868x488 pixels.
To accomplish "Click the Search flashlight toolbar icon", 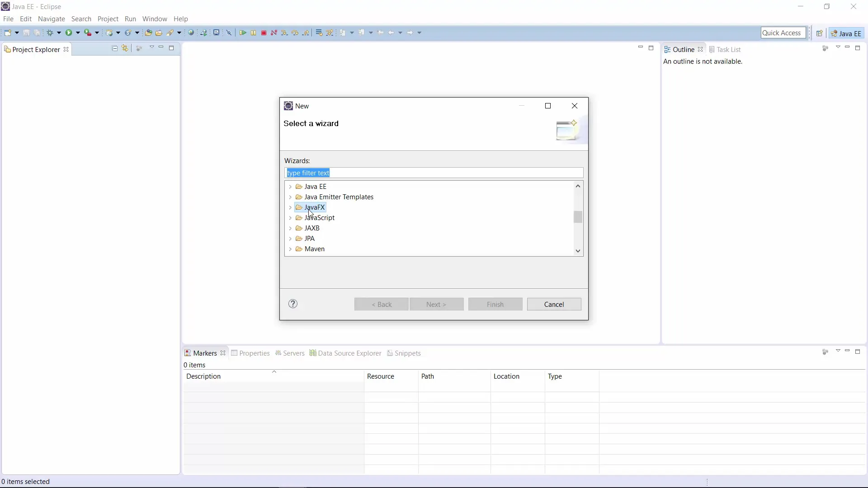I will pyautogui.click(x=170, y=33).
